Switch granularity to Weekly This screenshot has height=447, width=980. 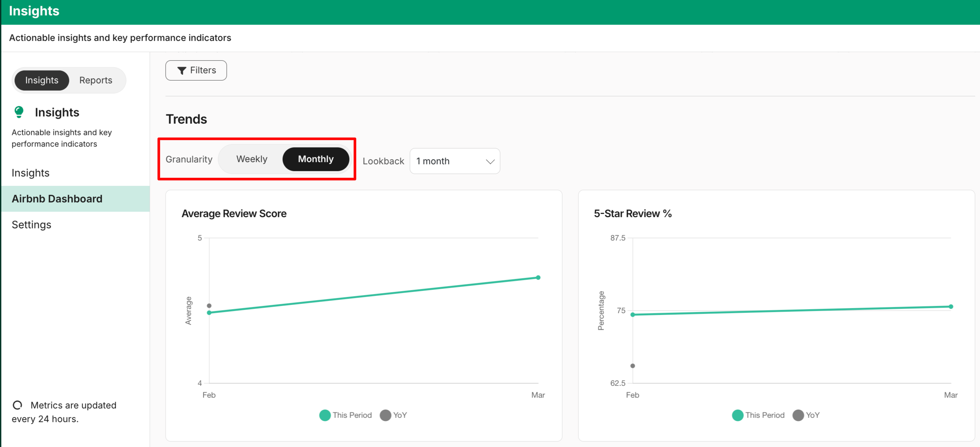[x=251, y=159]
